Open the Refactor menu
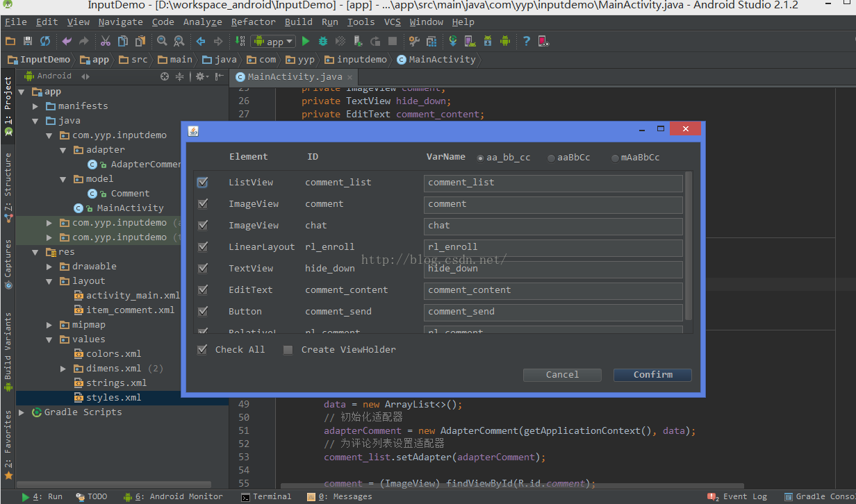The width and height of the screenshot is (856, 504). tap(253, 22)
